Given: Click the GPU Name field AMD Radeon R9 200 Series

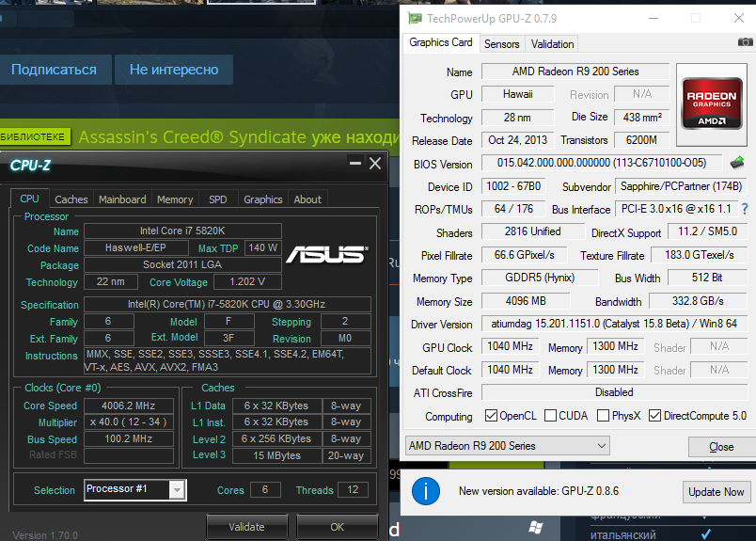Looking at the screenshot, I should [x=575, y=72].
